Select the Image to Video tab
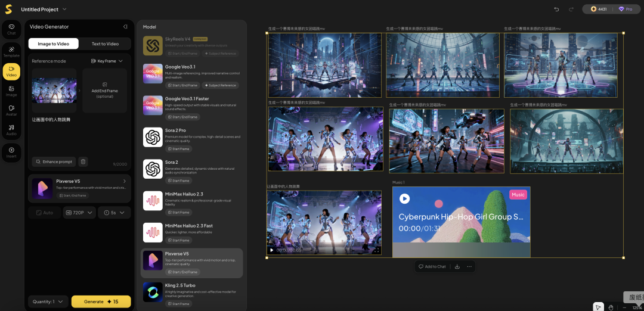Viewport: 644px width, 311px height. (54, 43)
